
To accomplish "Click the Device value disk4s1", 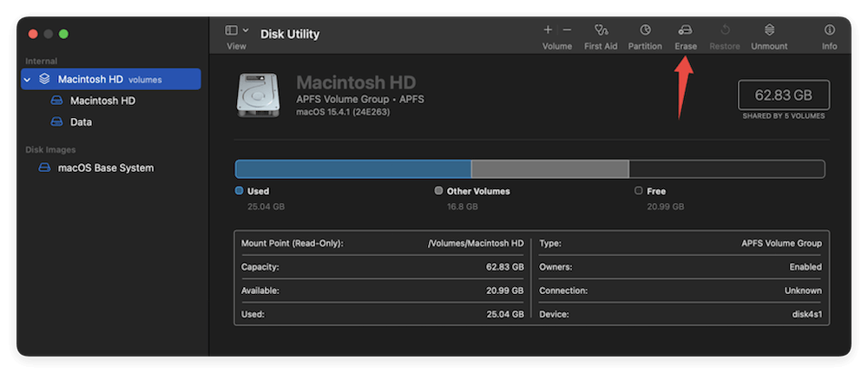I will click(807, 314).
